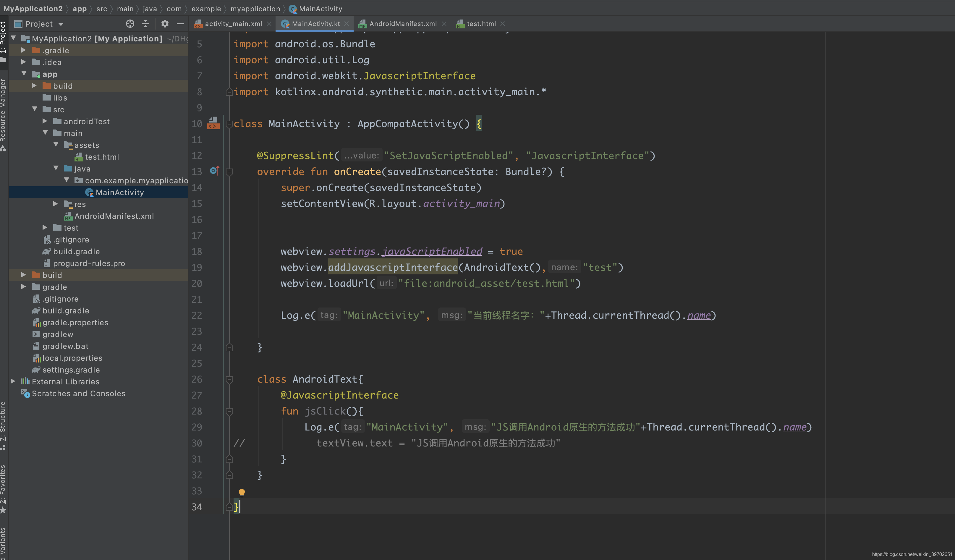Select AndroidManifest.xml in project tree
This screenshot has height=560, width=955.
pos(114,216)
